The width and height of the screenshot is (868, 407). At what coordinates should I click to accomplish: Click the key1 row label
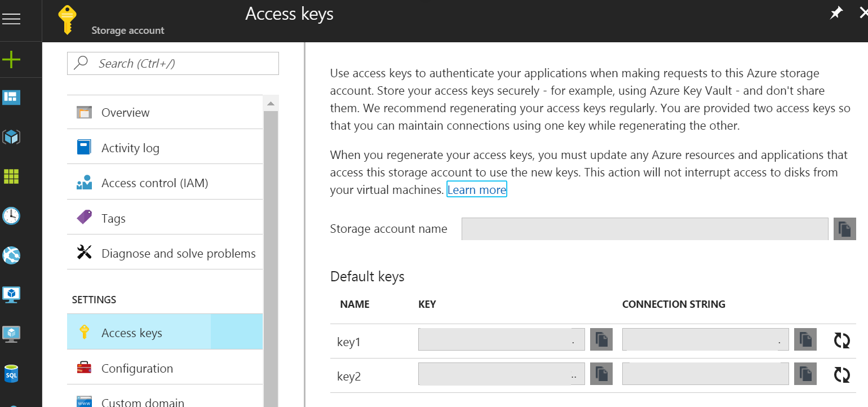coord(349,342)
